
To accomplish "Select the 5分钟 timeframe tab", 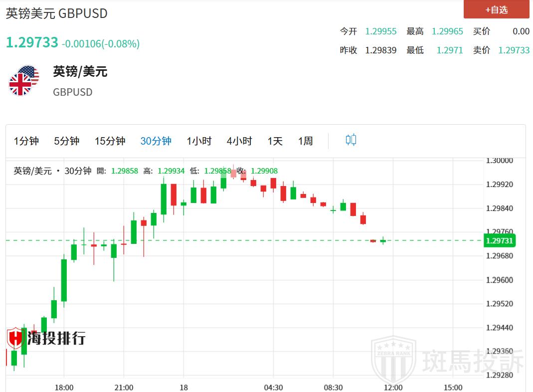I will click(67, 141).
